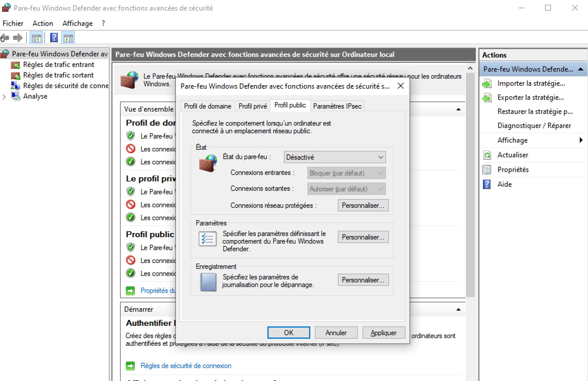
Task: Click the blue help toolbar icon
Action: click(54, 38)
